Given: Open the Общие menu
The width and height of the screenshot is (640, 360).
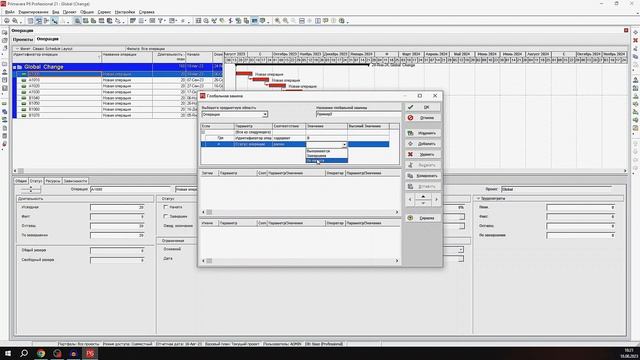Looking at the screenshot, I should (87, 12).
